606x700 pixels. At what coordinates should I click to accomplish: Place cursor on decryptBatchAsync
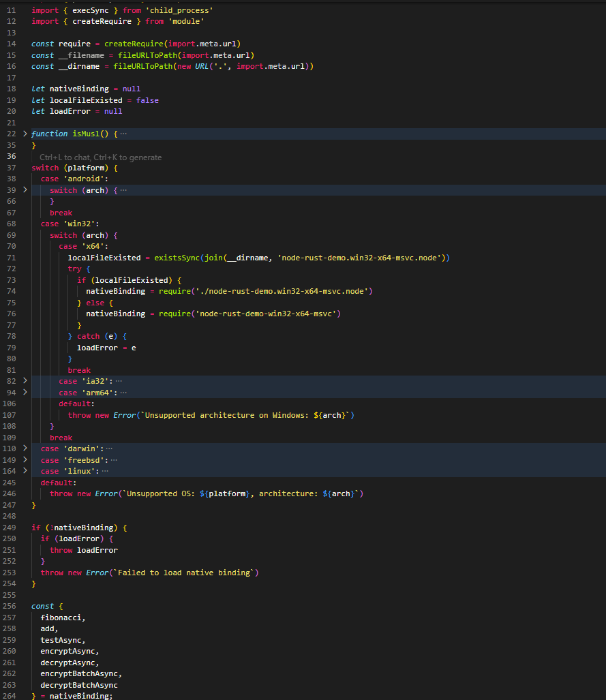tap(79, 685)
